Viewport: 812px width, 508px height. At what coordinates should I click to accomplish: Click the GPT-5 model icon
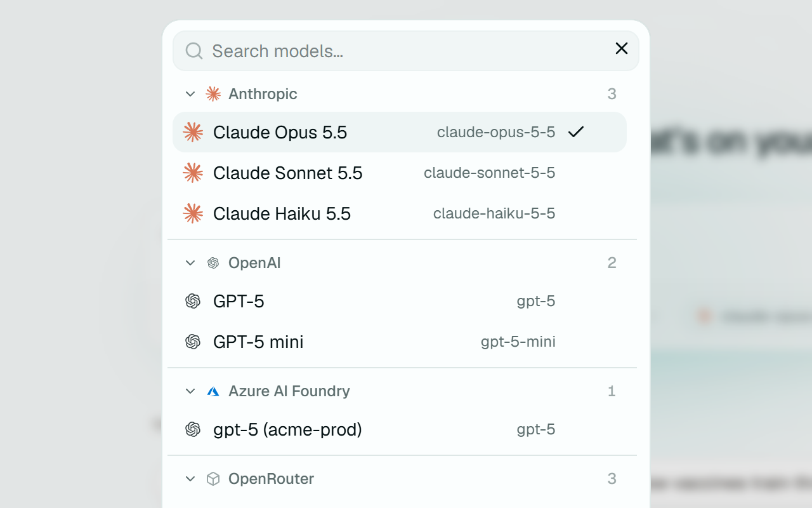pyautogui.click(x=193, y=301)
